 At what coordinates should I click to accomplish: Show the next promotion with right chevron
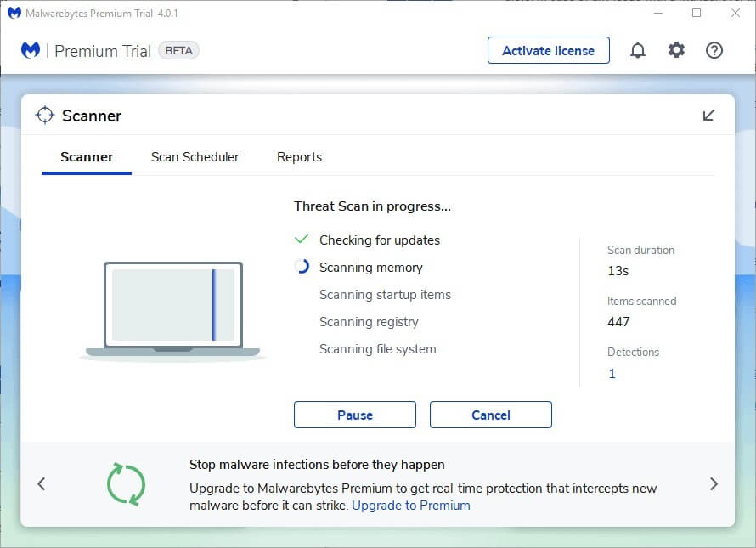(714, 483)
